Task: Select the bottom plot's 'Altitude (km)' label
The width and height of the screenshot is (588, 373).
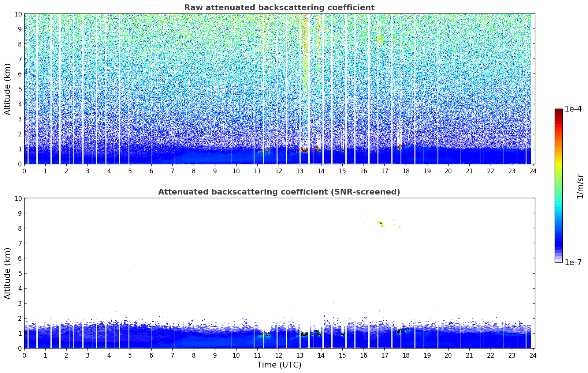Action: pos(8,273)
